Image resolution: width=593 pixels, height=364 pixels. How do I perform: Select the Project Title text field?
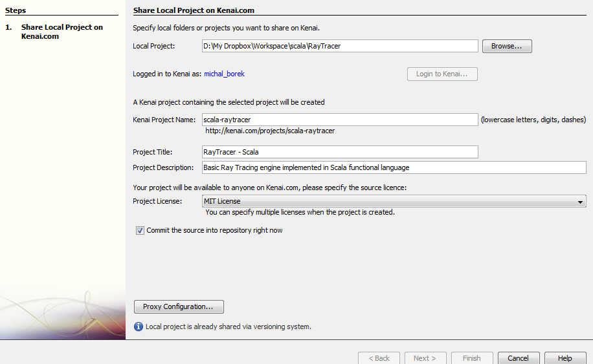click(x=339, y=152)
